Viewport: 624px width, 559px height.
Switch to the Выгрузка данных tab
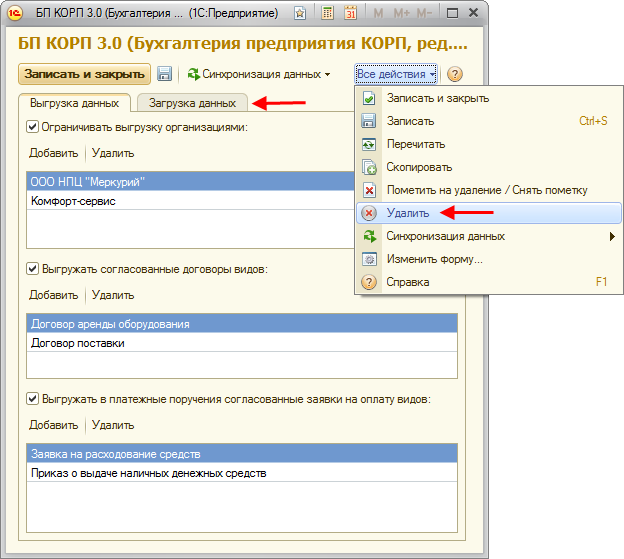(x=74, y=103)
